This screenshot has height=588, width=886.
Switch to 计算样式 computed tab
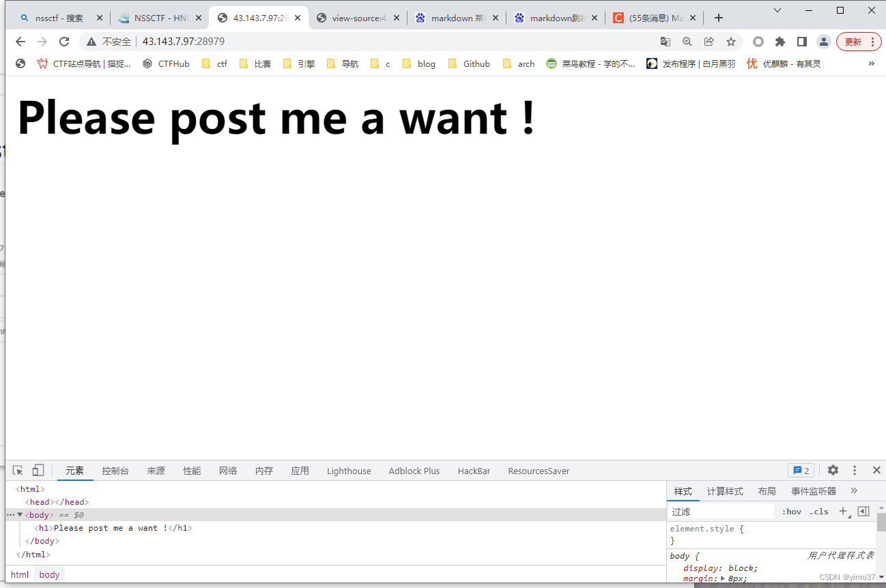click(725, 491)
